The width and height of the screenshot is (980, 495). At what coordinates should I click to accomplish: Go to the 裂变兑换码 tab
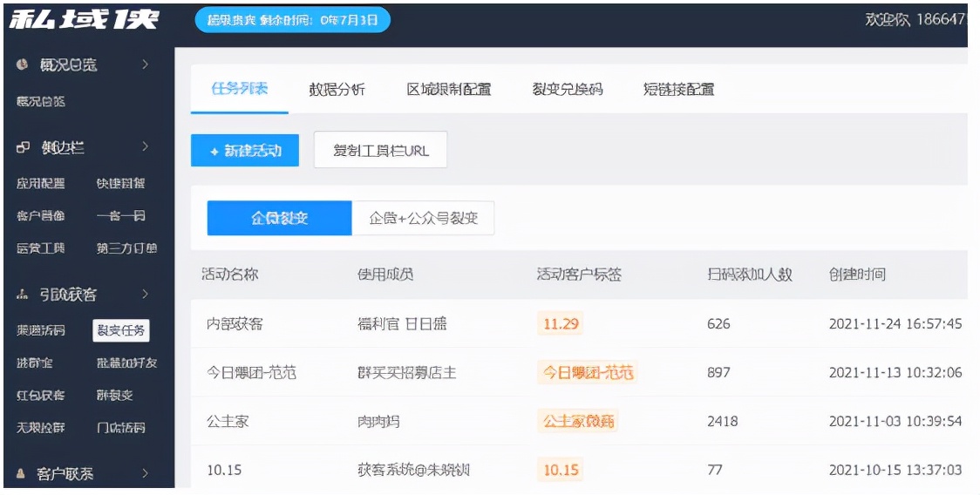point(568,90)
